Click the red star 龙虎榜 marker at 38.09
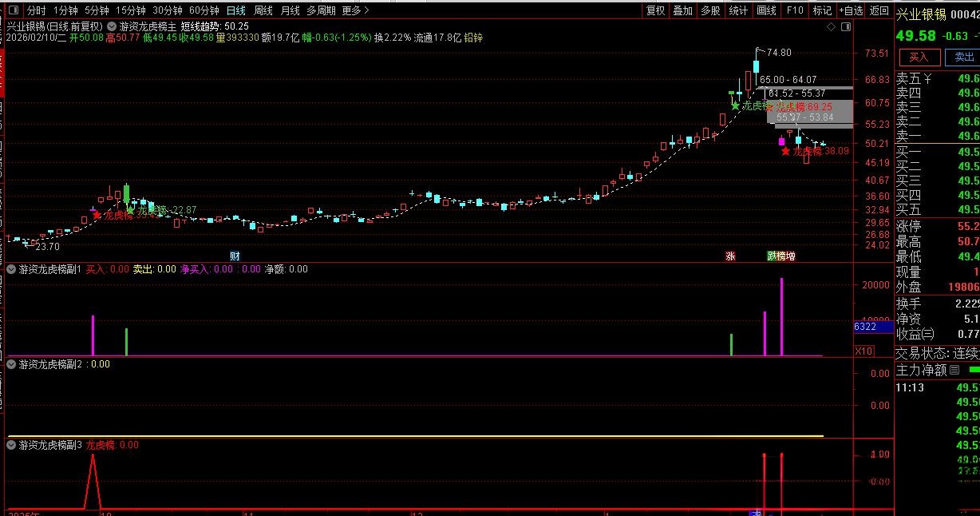The image size is (980, 516). click(x=785, y=151)
